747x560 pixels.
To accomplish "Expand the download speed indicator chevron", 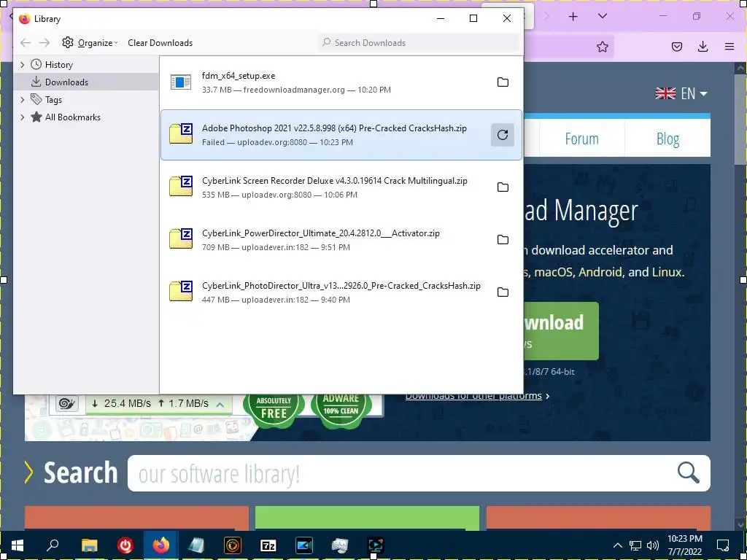I will 220,404.
